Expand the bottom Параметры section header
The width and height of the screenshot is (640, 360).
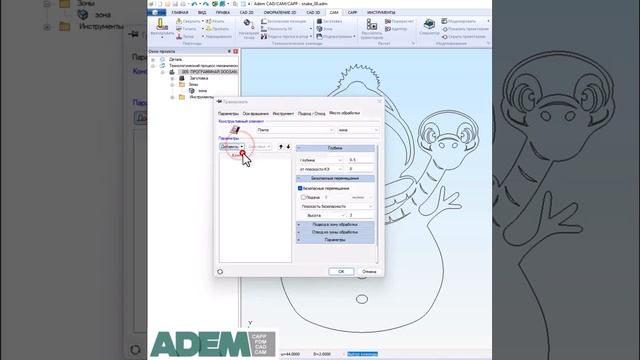click(335, 240)
